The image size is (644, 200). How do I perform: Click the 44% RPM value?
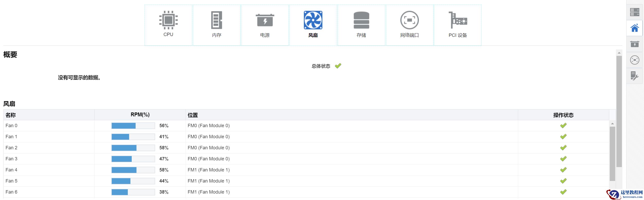tap(164, 181)
